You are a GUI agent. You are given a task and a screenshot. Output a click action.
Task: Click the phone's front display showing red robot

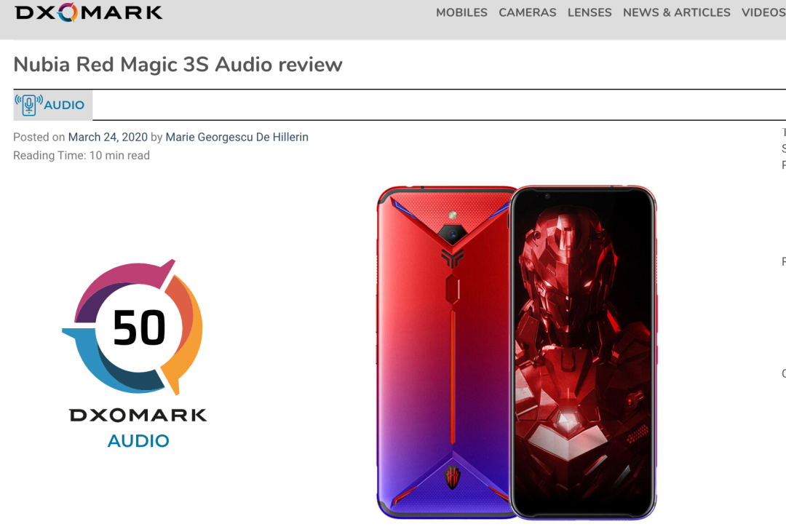click(584, 352)
